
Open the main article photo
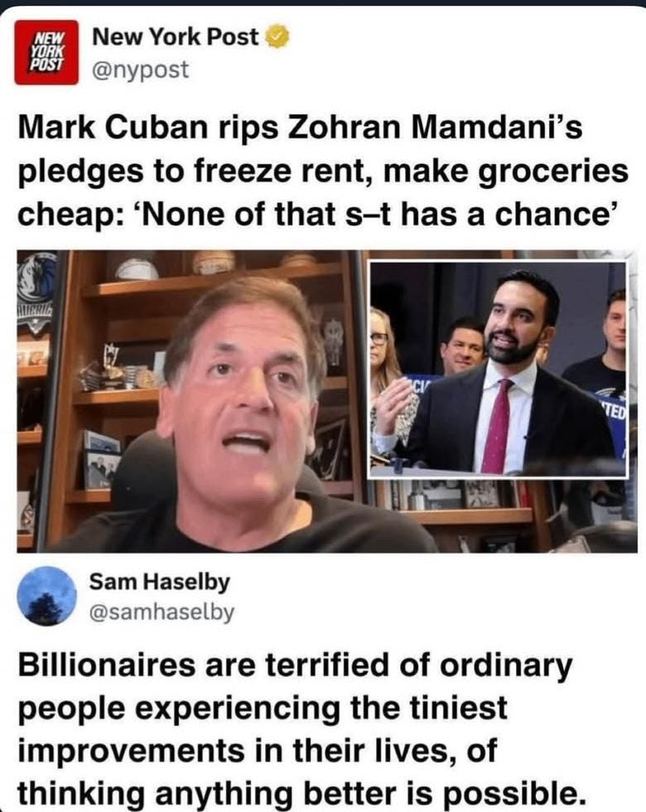pos(326,401)
